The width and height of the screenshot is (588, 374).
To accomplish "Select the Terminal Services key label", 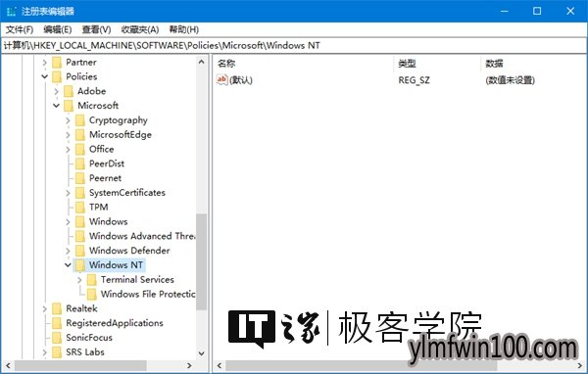I will (x=137, y=280).
